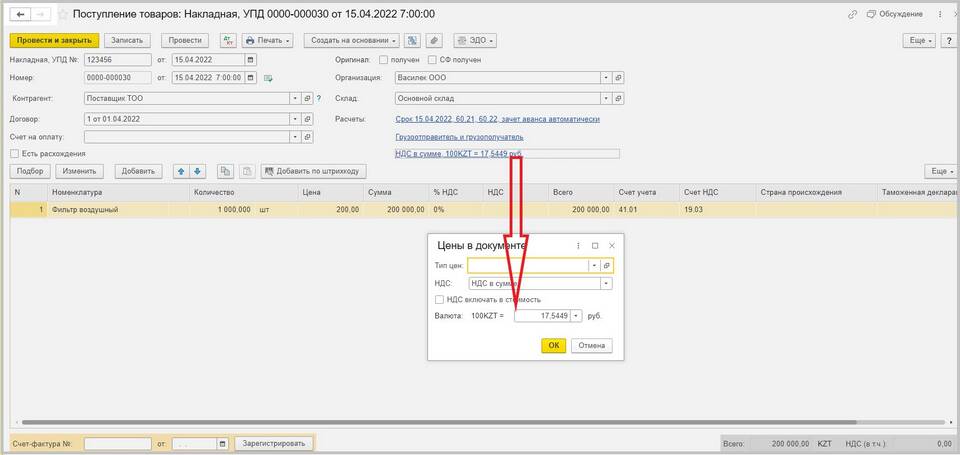
Task: Open calendar for Номер date 15.04.2022 7:00:00
Action: (250, 78)
